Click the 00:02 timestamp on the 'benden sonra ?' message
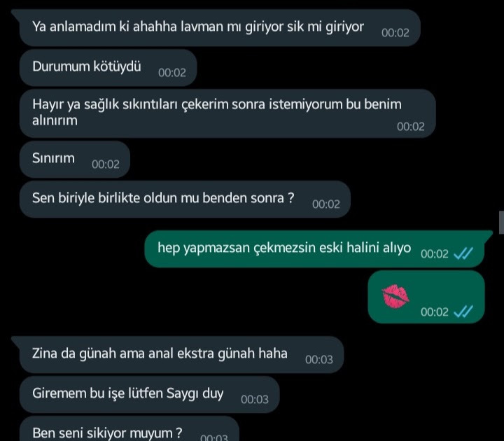Viewport: 504px width, 441px height. point(326,204)
